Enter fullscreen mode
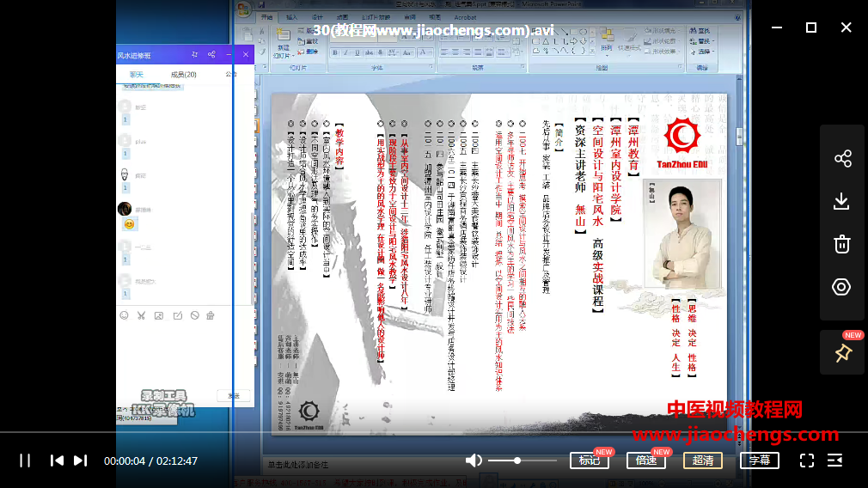868x488 pixels. click(x=807, y=461)
